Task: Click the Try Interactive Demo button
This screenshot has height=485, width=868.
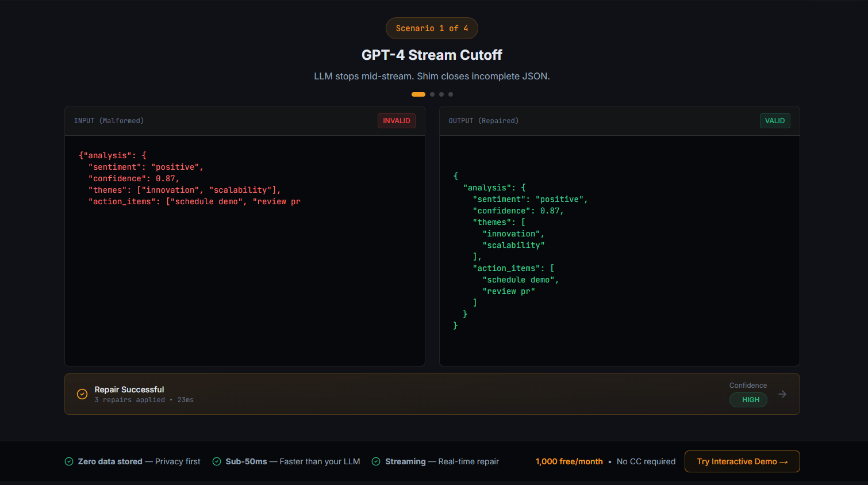Action: click(742, 461)
